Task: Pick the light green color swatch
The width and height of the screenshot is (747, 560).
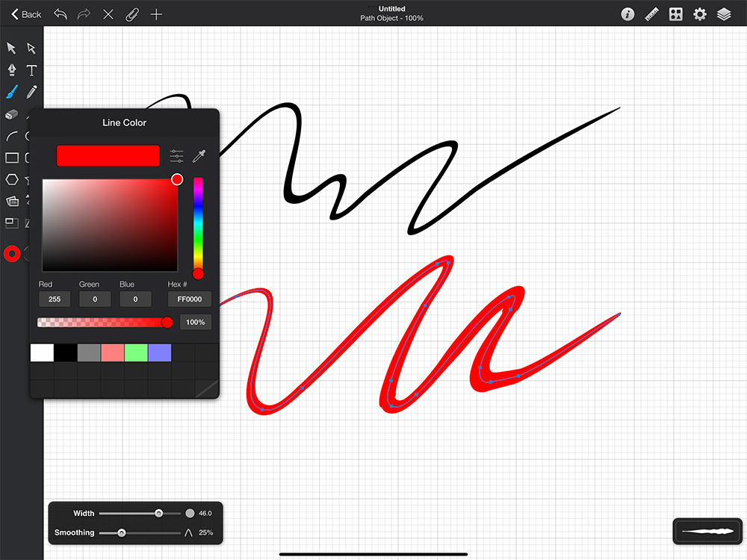Action: coord(136,352)
